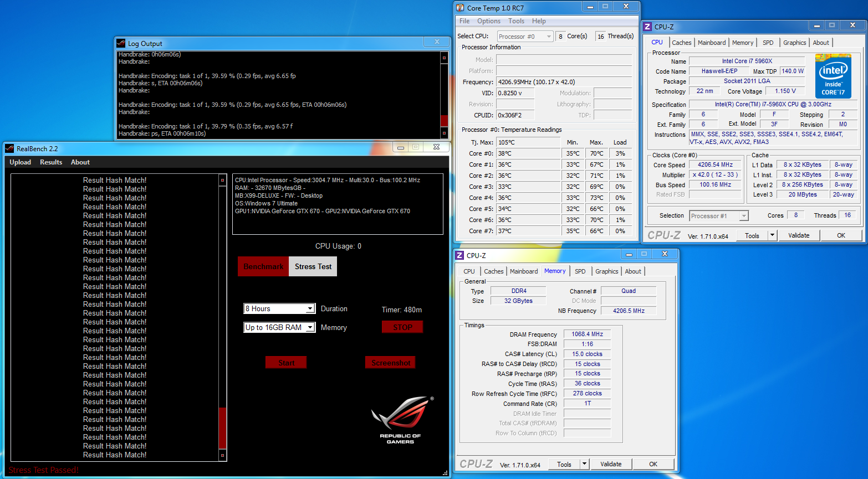Click the Republic of Gamers logo in RealBench

[x=402, y=420]
